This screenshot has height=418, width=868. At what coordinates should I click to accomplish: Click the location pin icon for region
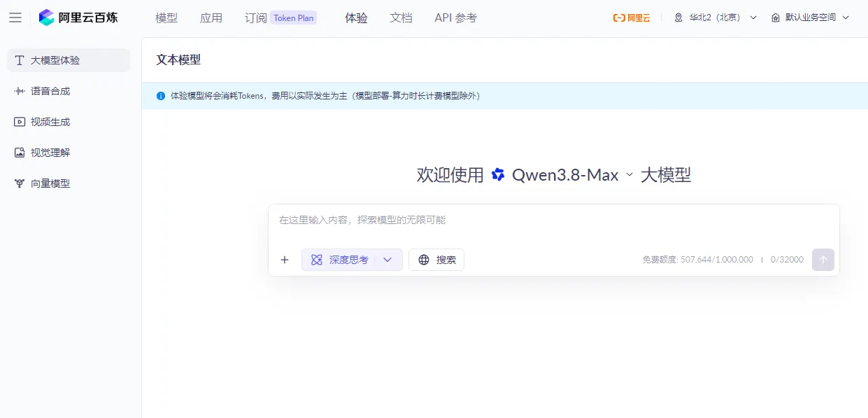point(678,18)
